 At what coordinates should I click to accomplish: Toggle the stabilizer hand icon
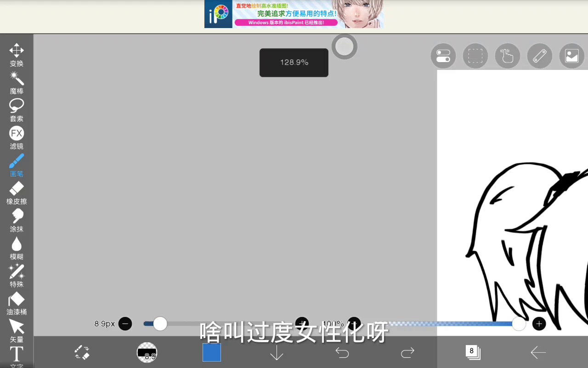coord(507,56)
